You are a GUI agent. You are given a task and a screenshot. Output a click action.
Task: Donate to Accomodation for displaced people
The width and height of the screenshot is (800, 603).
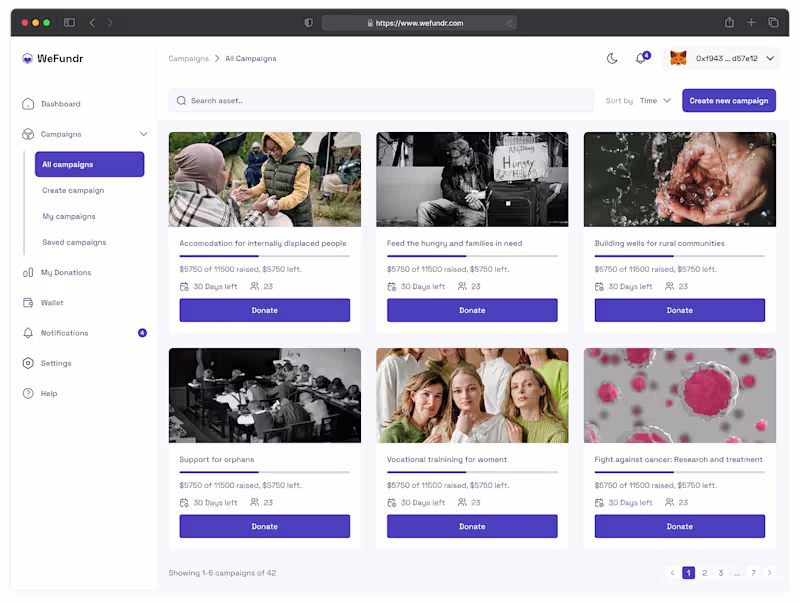tap(265, 310)
